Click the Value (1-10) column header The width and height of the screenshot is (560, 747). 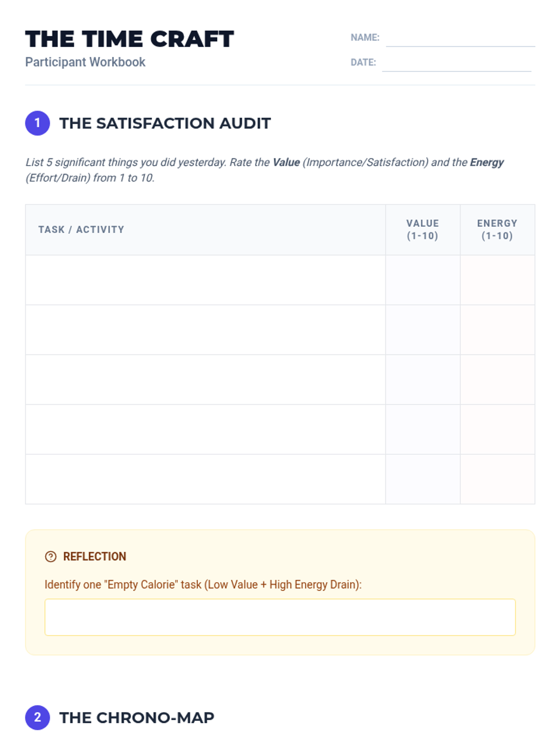(x=423, y=230)
